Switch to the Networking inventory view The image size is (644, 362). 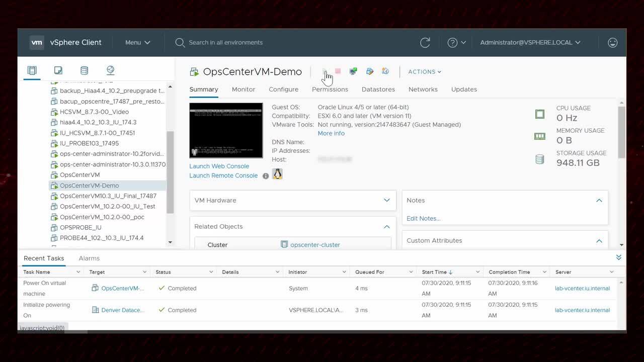(x=111, y=70)
